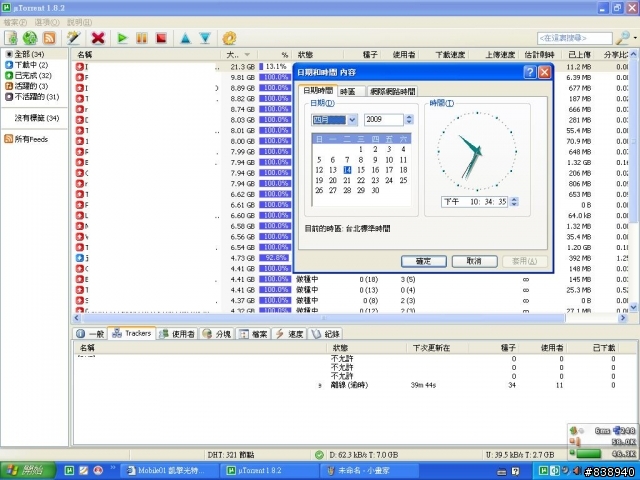Click the 取消 button in dialog
Image resolution: width=640 pixels, height=480 pixels.
(x=474, y=261)
